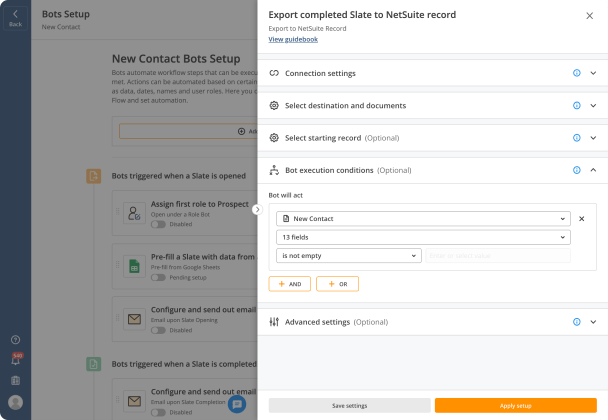608x420 pixels.
Task: Open the 13 fields dropdown
Action: coord(423,237)
